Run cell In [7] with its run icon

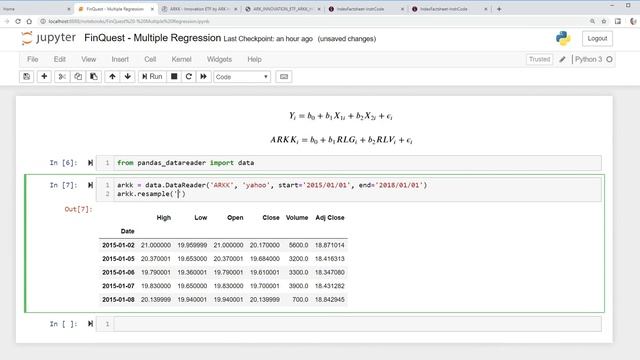click(90, 185)
